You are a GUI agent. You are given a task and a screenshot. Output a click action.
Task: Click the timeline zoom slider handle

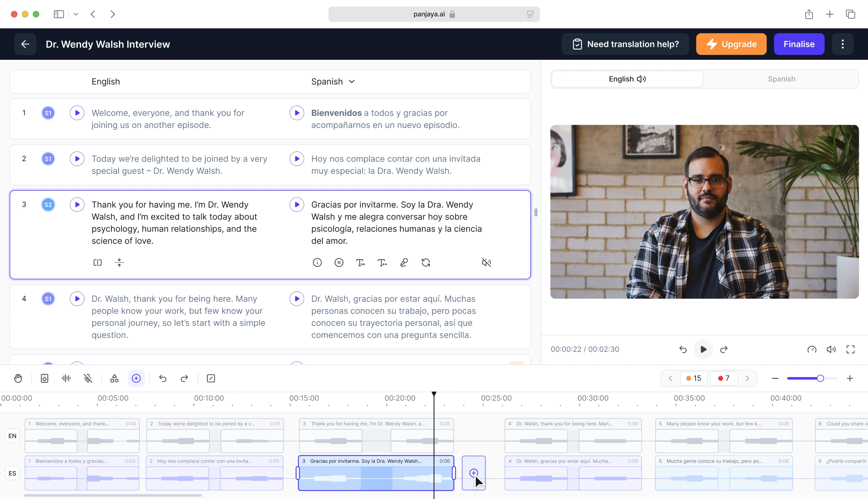coord(820,378)
